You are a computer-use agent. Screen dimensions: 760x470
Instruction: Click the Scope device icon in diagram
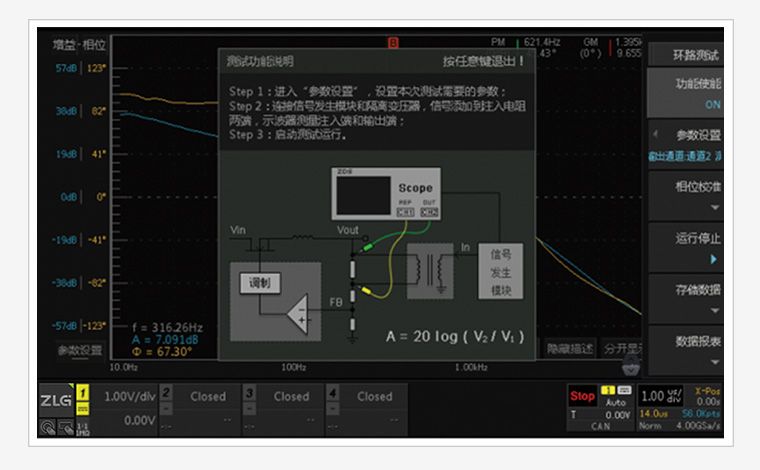387,194
